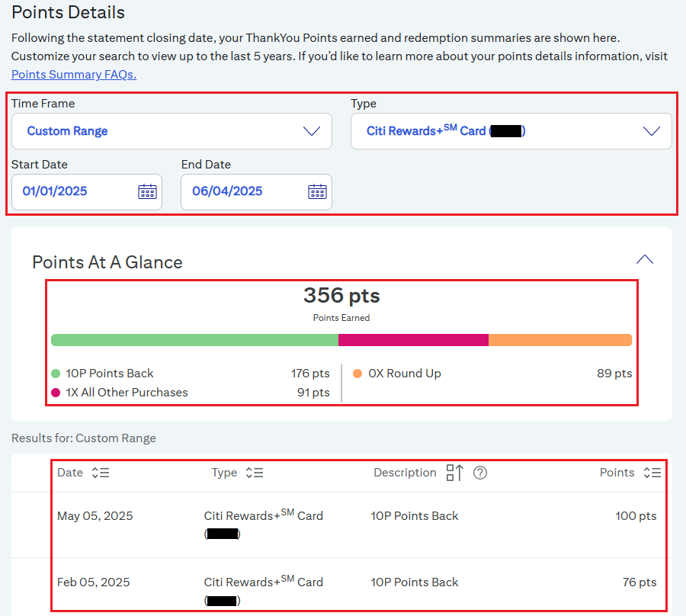Click the Description help question mark icon
The image size is (686, 616).
click(480, 473)
